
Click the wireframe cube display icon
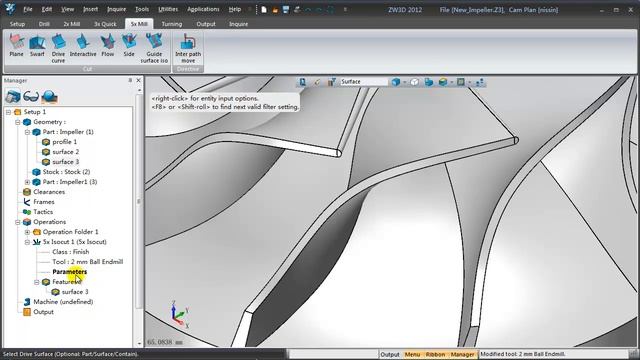pyautogui.click(x=414, y=82)
